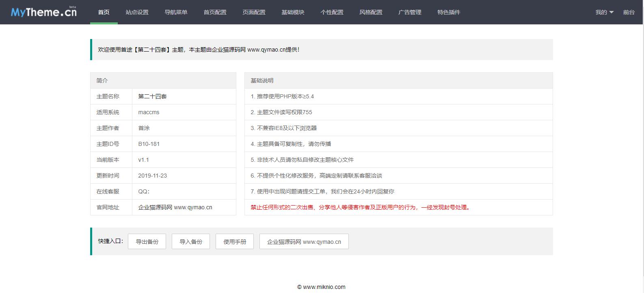Navigate to 基础模块 section

click(293, 12)
